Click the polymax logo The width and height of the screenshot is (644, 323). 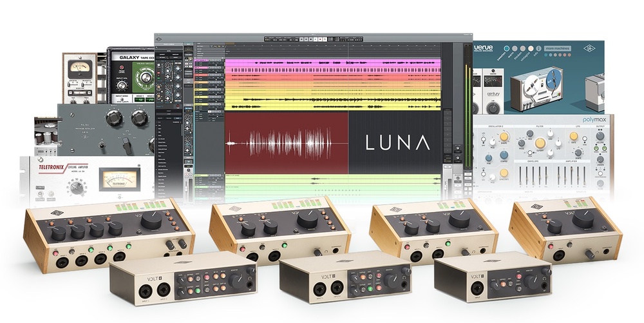click(x=596, y=119)
